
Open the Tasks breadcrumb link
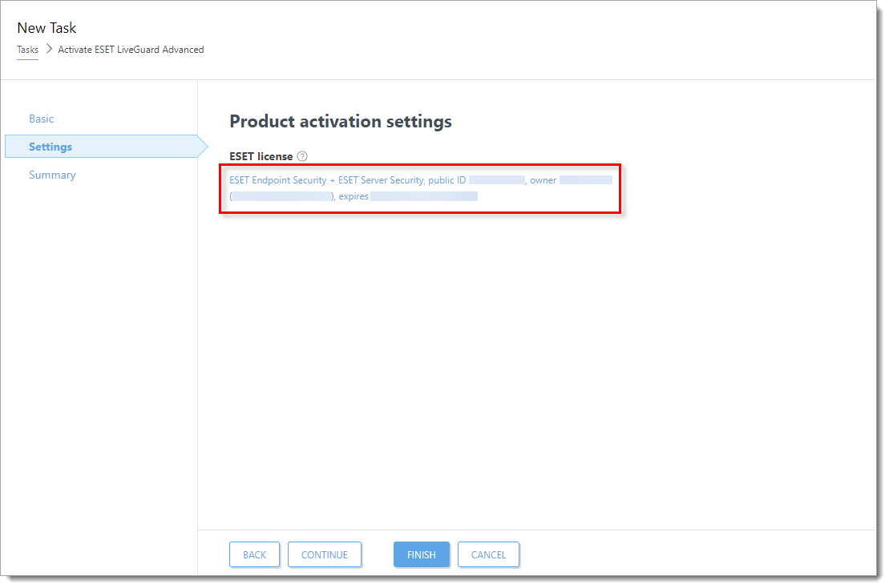coord(27,50)
